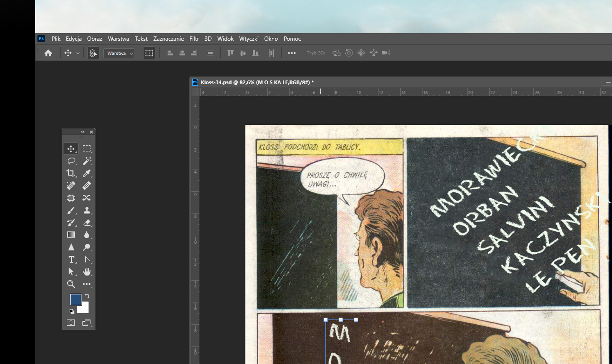Screen dimensions: 612x364
Task: Select the Magic Wand tool
Action: 87,161
